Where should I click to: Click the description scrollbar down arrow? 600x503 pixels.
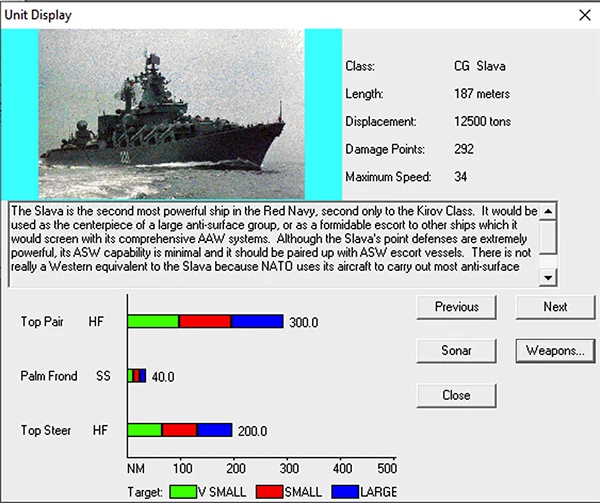[x=548, y=277]
